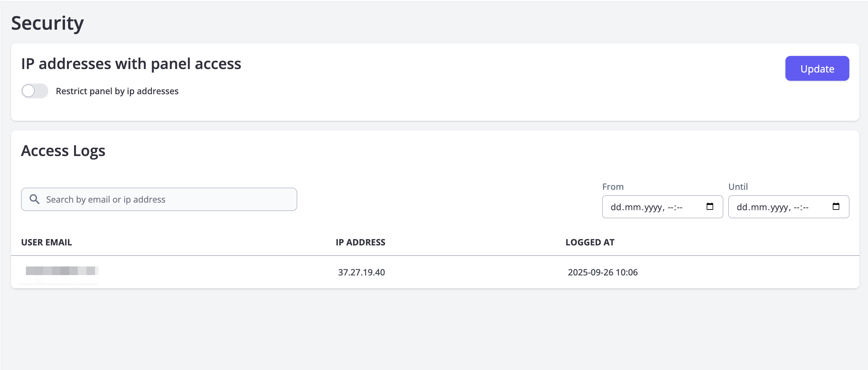Click the LOGGED AT column header

[590, 242]
